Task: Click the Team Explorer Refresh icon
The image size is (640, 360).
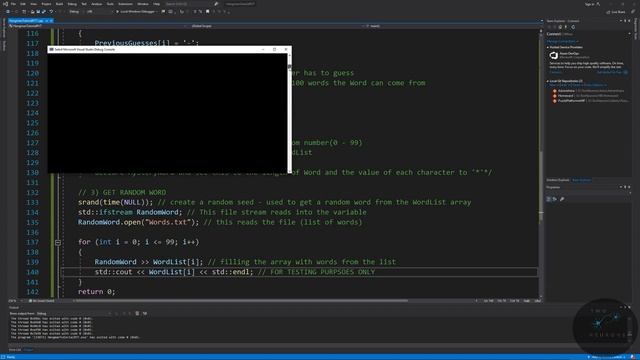Action: pyautogui.click(x=573, y=27)
